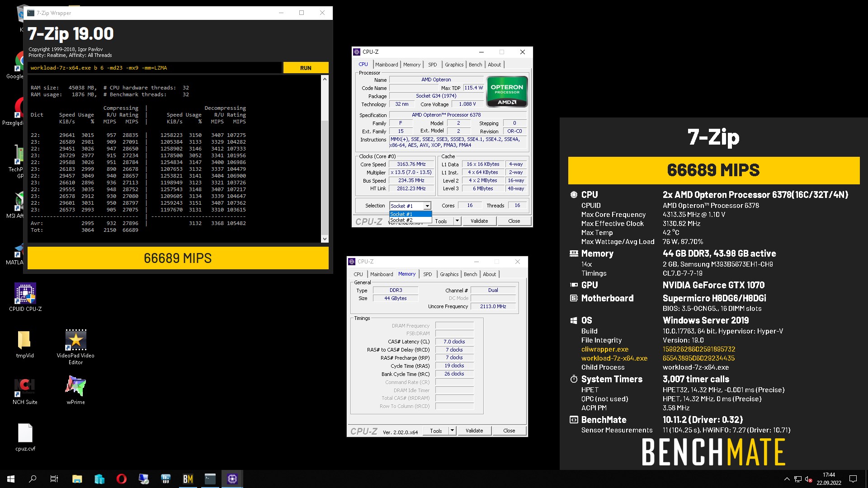Click Tools button in lower CPU-Z window
The height and width of the screenshot is (488, 868).
coord(436,431)
